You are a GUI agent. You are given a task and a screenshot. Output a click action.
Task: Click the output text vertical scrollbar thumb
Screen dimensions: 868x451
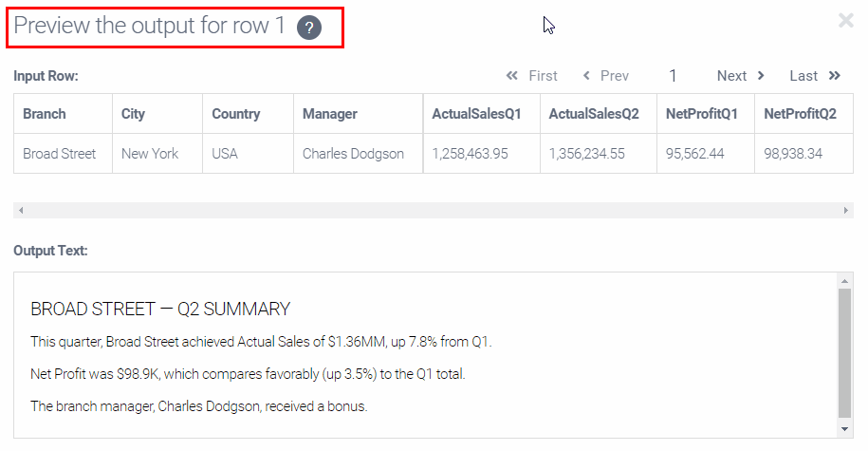844,353
